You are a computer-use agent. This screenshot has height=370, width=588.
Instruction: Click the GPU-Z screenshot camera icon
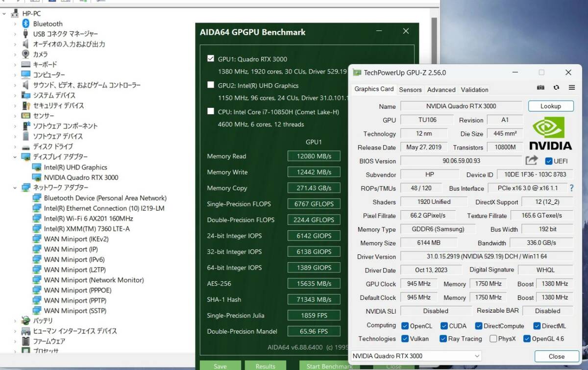540,88
